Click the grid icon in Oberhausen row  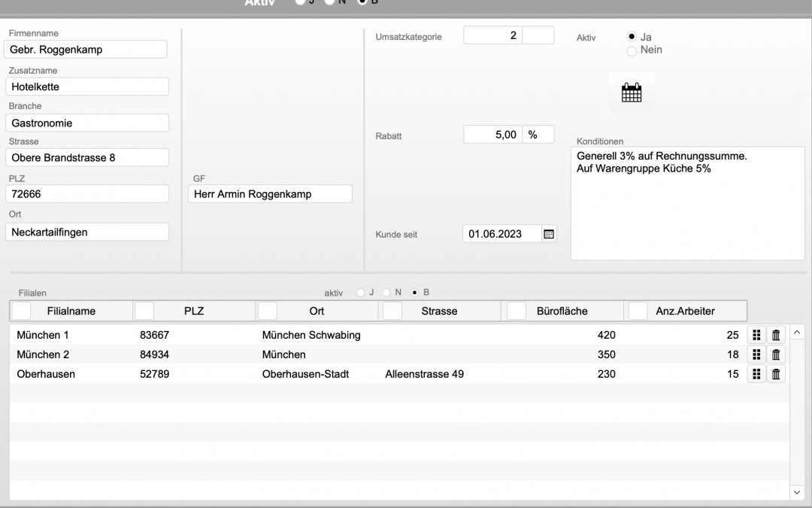[756, 374]
